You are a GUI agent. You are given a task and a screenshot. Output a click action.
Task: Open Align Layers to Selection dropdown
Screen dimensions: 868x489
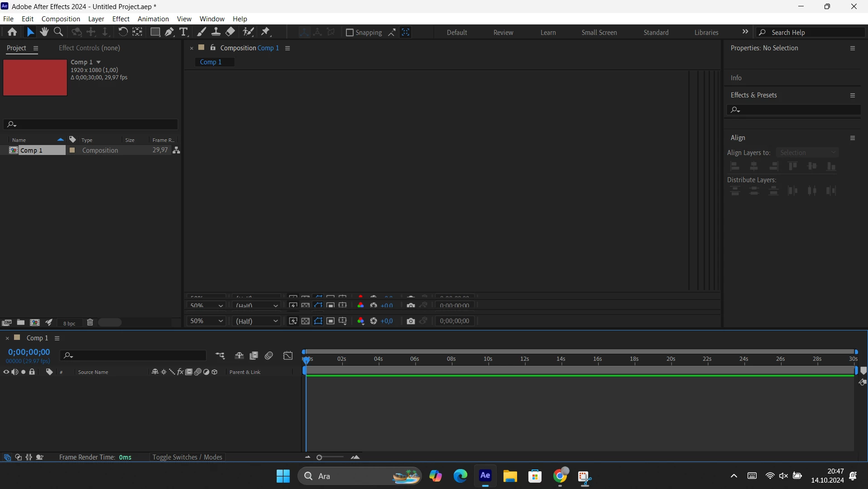[807, 153]
